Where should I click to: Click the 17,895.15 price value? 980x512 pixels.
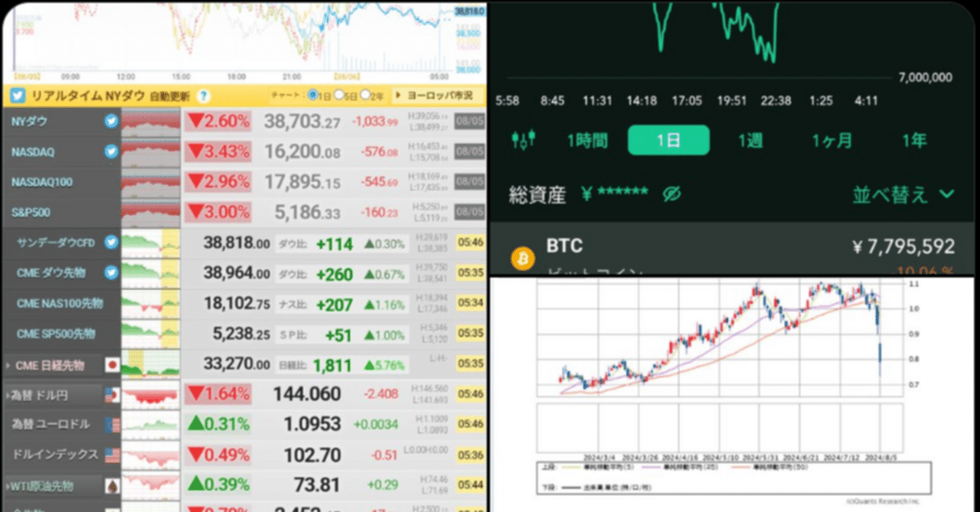[x=302, y=182]
